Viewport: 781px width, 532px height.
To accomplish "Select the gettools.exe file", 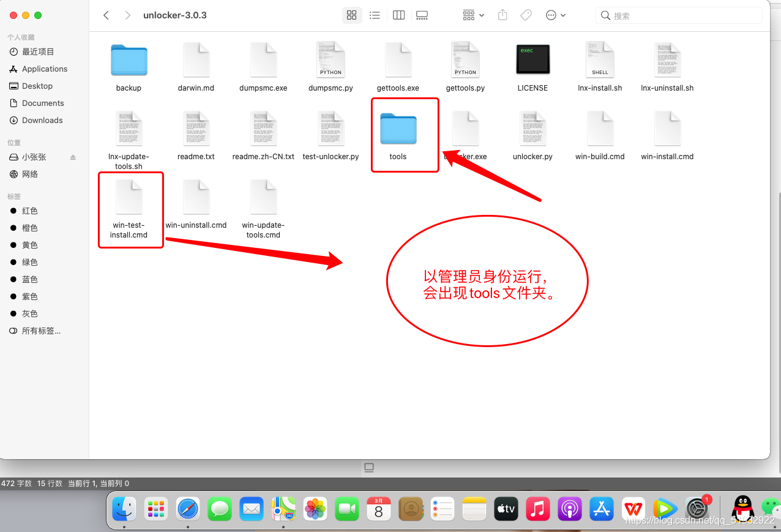I will point(398,60).
